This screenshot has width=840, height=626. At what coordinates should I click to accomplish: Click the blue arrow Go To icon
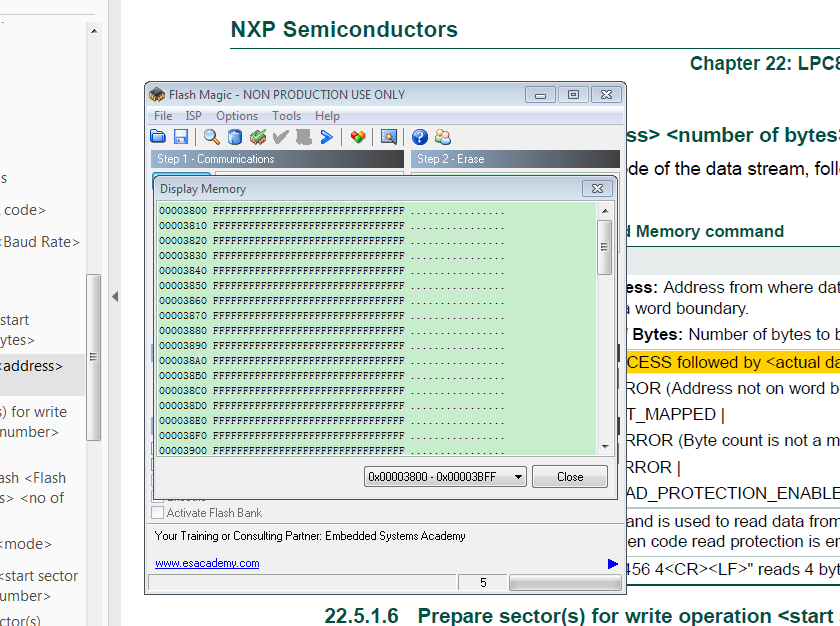point(327,137)
